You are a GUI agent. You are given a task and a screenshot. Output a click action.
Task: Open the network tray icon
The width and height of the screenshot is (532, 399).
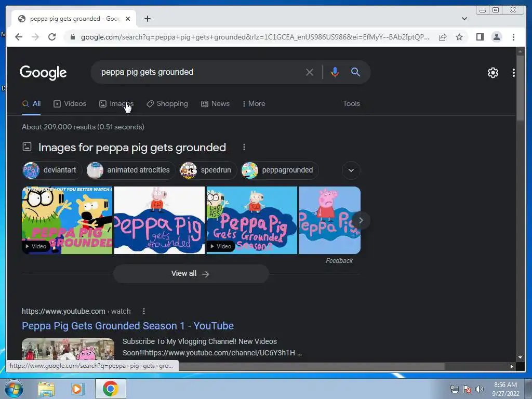click(454, 389)
